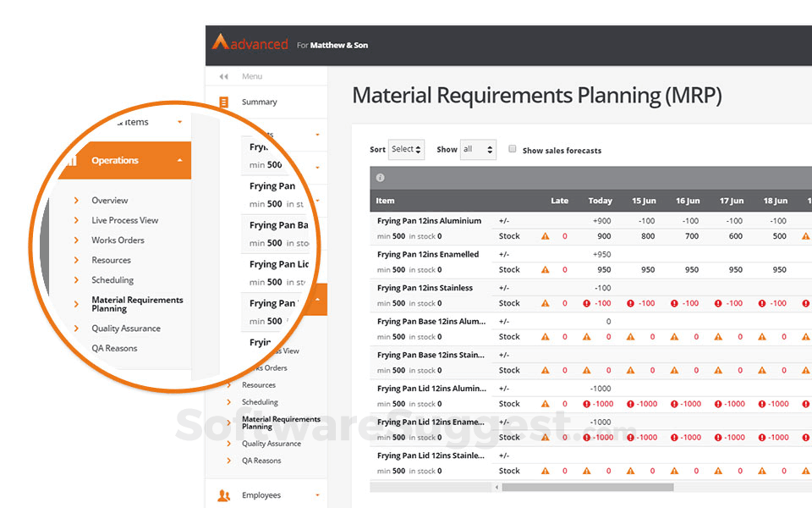The width and height of the screenshot is (812, 508).
Task: Collapse the Operations section in magnified menu
Action: [x=179, y=160]
